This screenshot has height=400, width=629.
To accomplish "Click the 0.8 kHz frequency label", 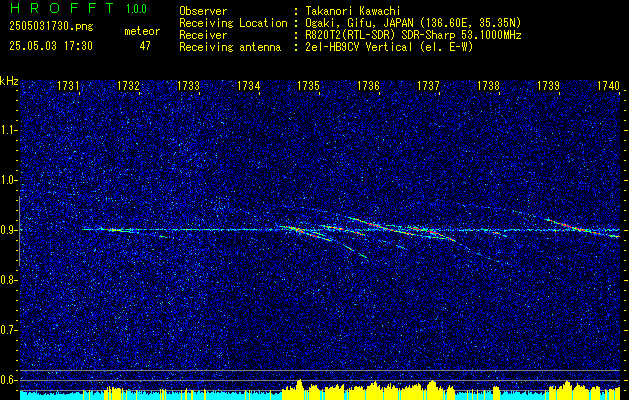I will (x=9, y=280).
